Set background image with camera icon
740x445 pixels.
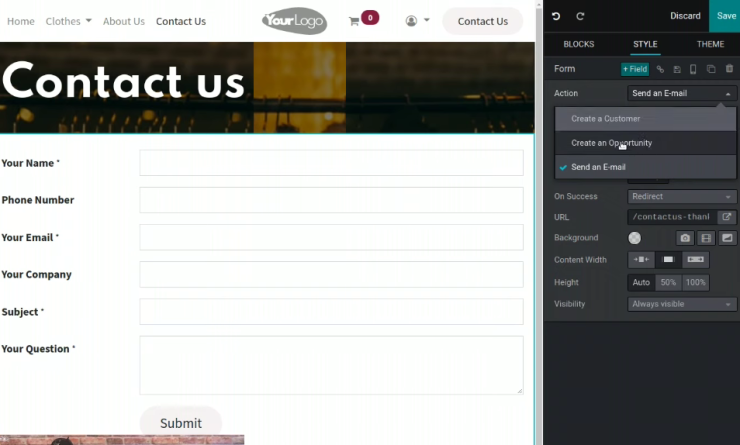point(685,238)
